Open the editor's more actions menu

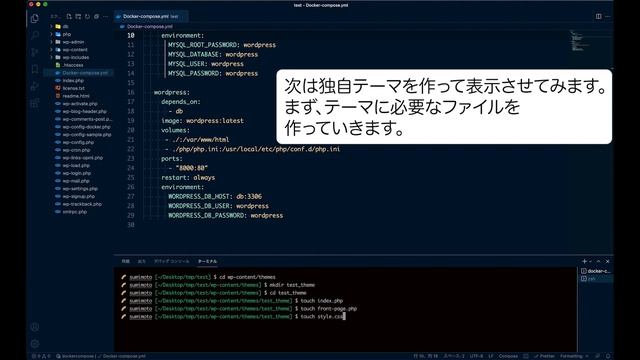[x=608, y=16]
